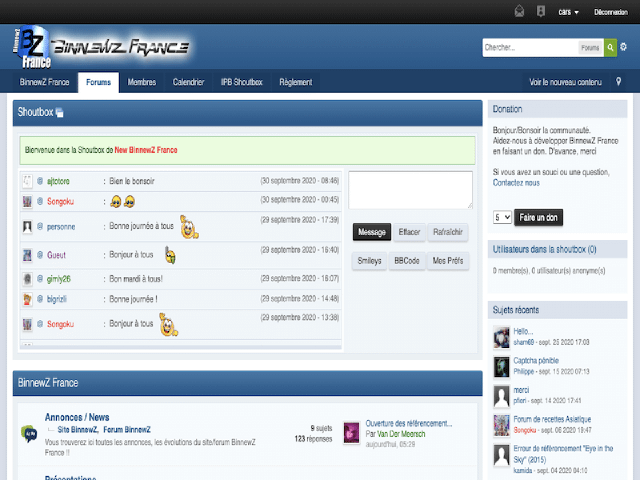Submit search with green magnifier button
Screen dimensions: 640x480
(x=610, y=48)
